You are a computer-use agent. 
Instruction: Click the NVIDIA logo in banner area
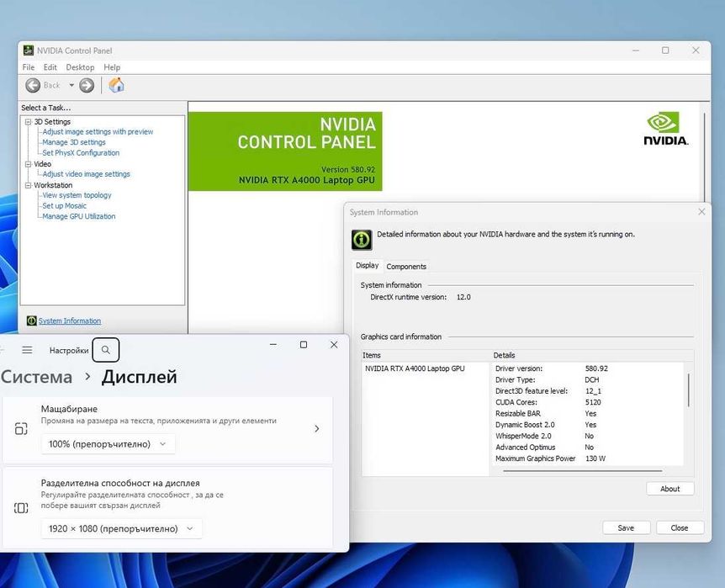pos(666,129)
